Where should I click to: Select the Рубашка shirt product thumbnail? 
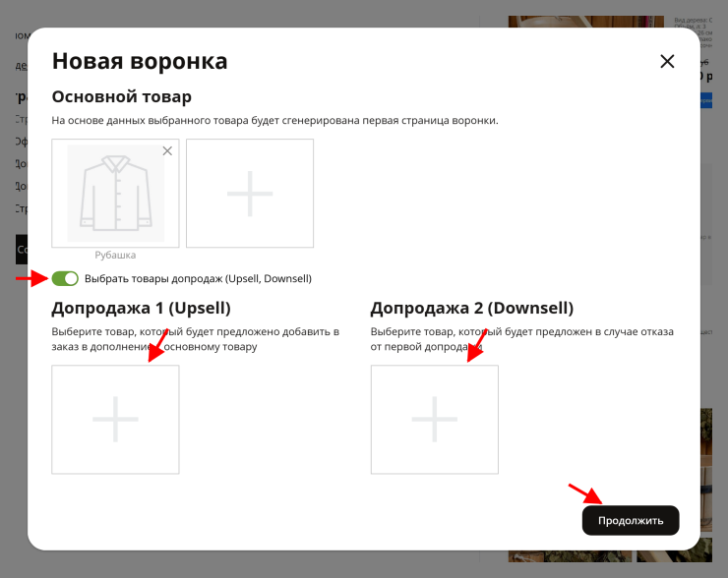(x=116, y=193)
